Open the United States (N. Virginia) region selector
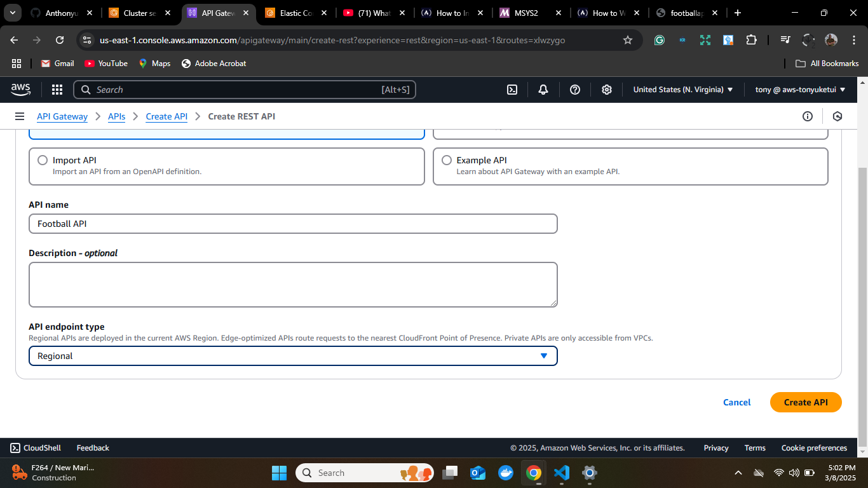This screenshot has width=868, height=488. tap(683, 90)
